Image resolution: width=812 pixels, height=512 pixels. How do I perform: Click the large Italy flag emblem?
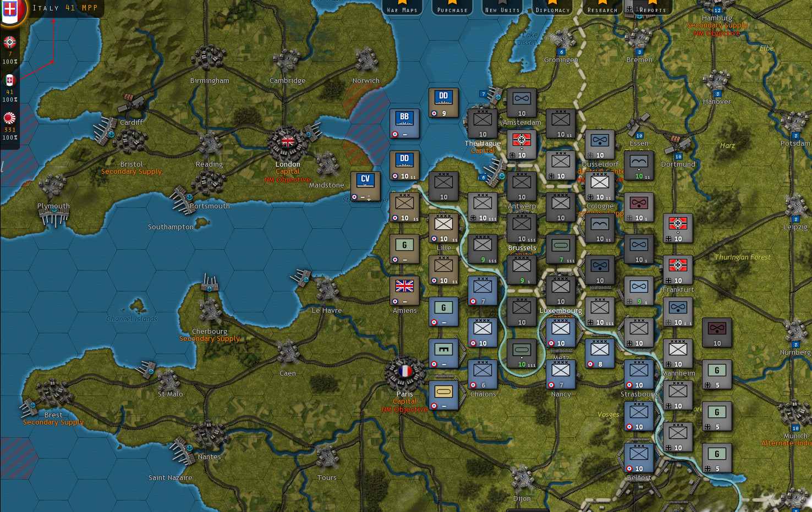point(12,11)
